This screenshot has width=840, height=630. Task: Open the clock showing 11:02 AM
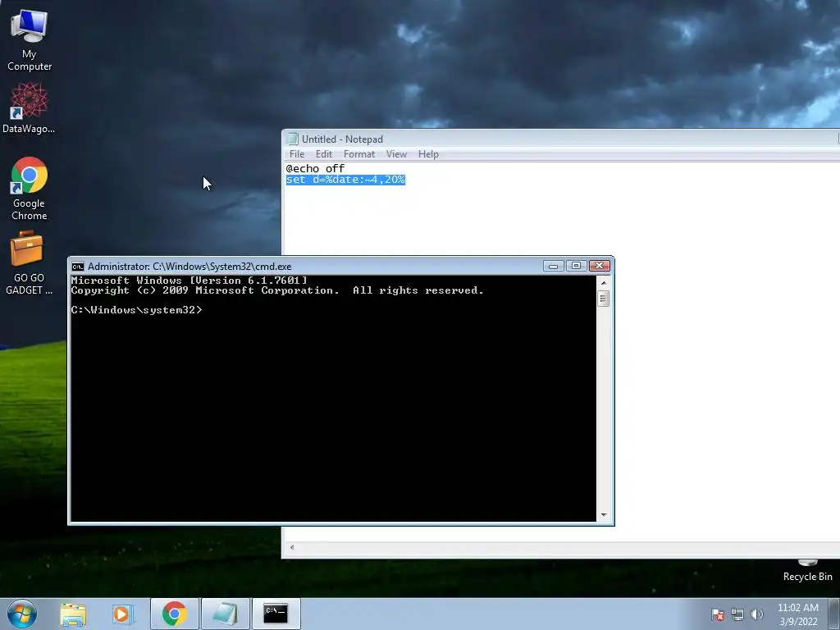click(x=798, y=614)
